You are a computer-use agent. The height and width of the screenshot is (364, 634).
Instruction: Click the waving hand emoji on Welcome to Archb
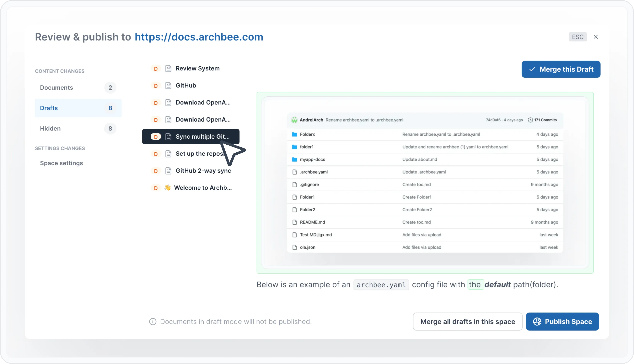coord(168,188)
